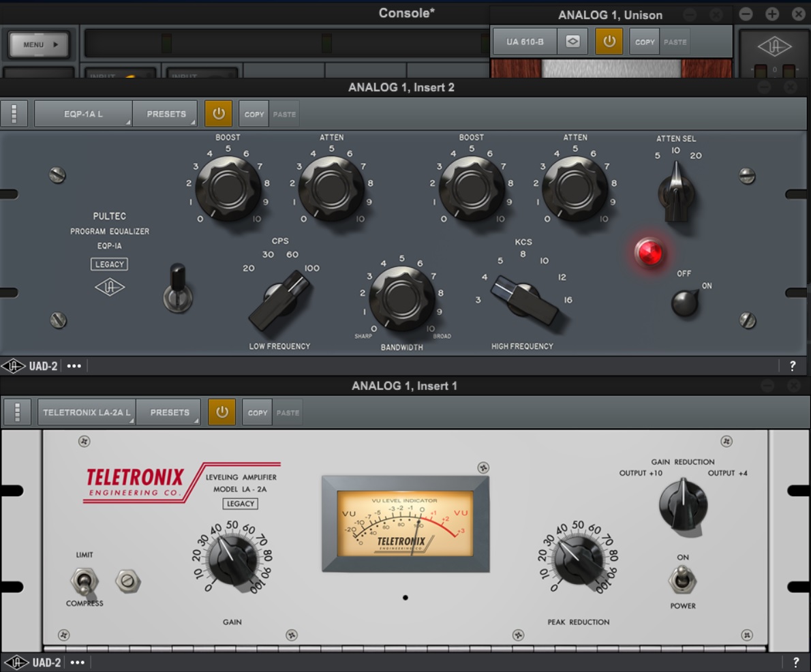This screenshot has height=672, width=811.
Task: Toggle UA 610-B Unison plugin power
Action: (x=609, y=42)
